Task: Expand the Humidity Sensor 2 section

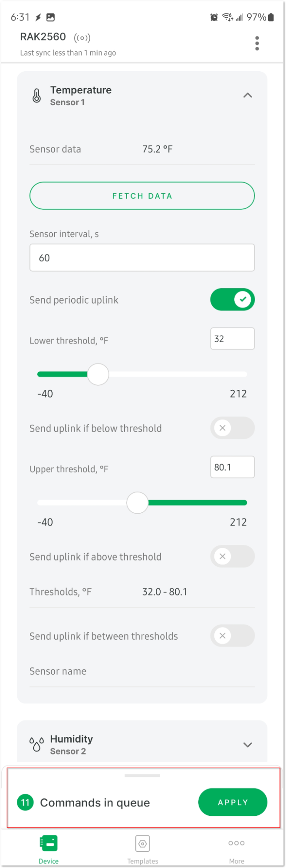Action: coord(247,745)
